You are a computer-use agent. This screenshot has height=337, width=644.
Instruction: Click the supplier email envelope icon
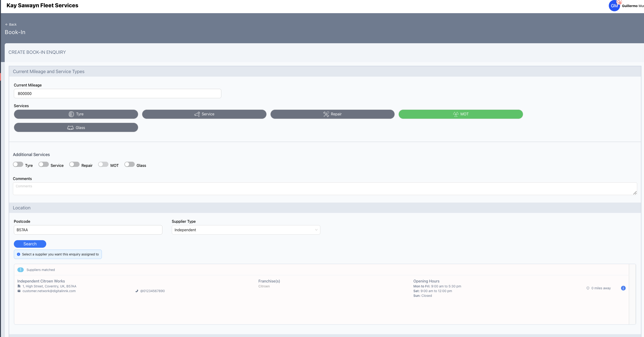(x=19, y=291)
